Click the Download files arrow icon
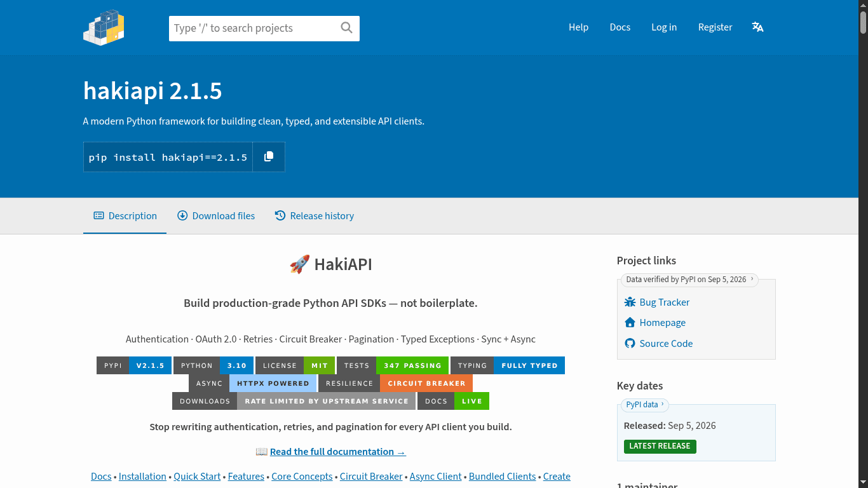Screen dimensions: 868x488 point(182,216)
